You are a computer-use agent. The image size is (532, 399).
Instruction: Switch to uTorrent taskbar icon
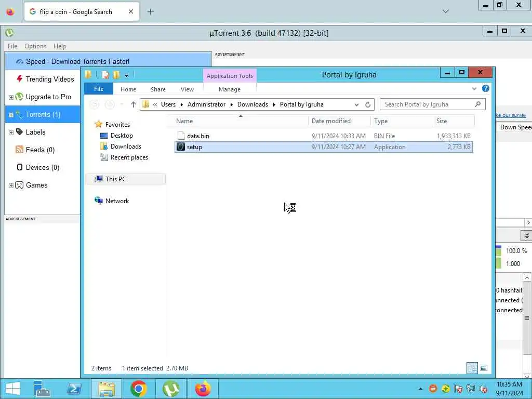170,389
